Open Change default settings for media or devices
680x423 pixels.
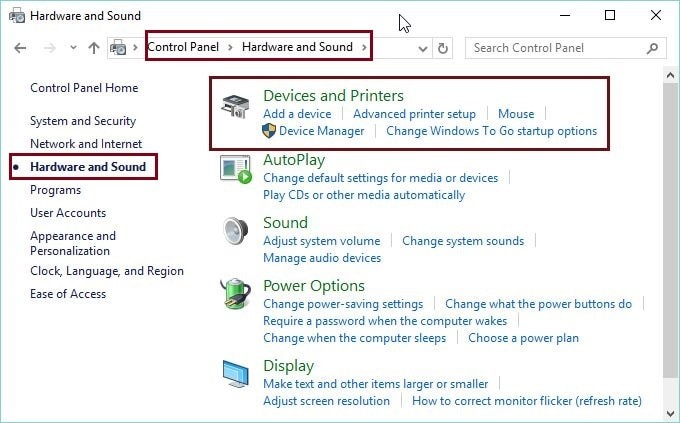[x=380, y=178]
